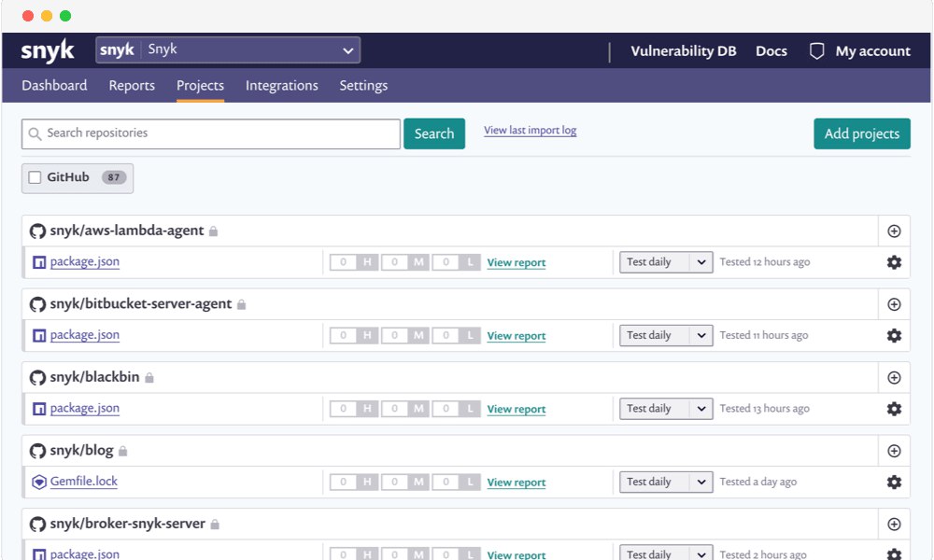
Task: Open Test daily dropdown for broker-snyk-server
Action: click(666, 553)
